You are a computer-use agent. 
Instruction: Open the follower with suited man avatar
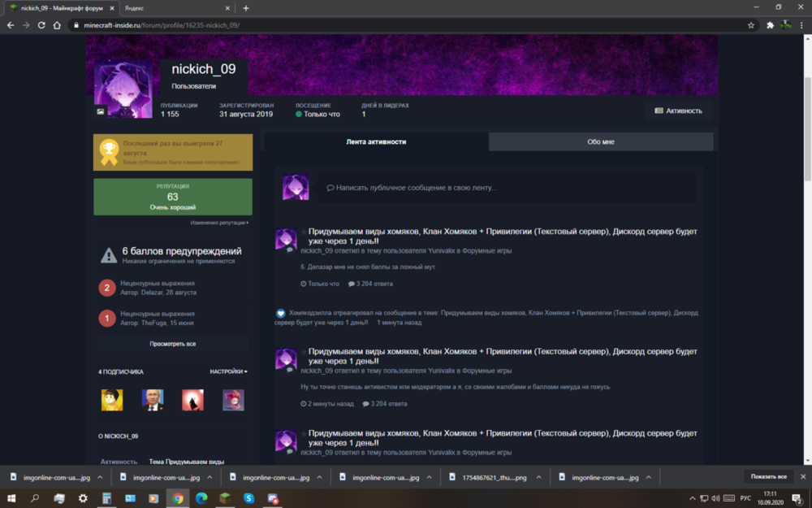pyautogui.click(x=153, y=400)
